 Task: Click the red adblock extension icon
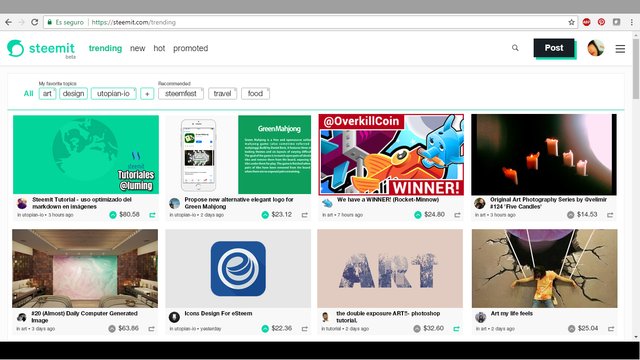(x=587, y=22)
